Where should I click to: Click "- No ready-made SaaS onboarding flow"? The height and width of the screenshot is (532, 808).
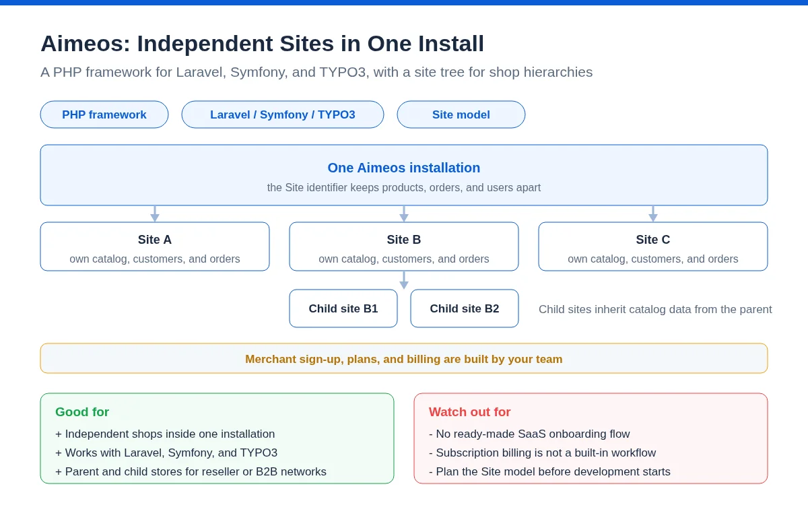tap(529, 434)
